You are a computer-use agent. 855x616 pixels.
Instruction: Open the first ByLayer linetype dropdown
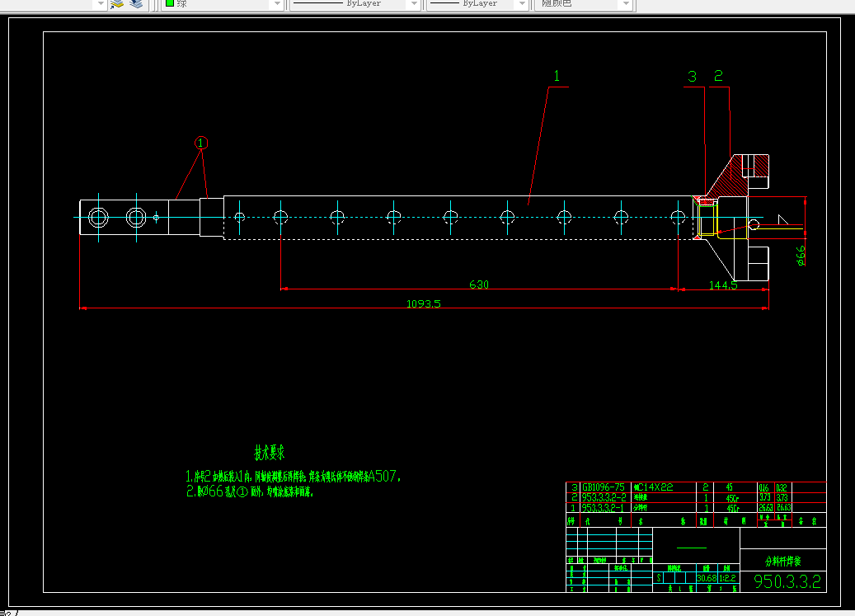[x=414, y=4]
